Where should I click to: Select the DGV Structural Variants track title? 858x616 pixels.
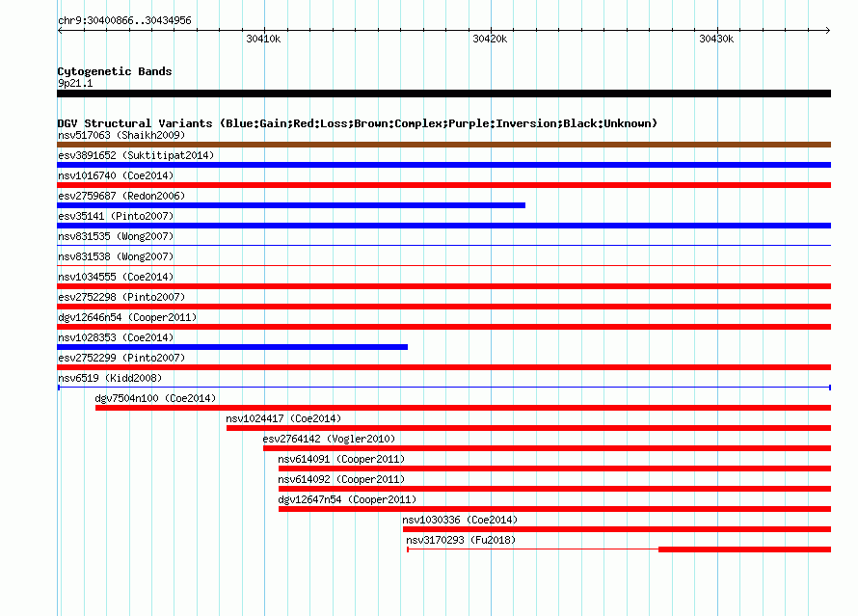pos(358,123)
